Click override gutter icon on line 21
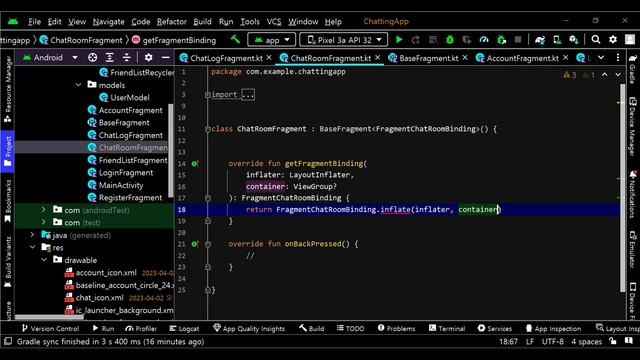The height and width of the screenshot is (360, 640). 195,244
